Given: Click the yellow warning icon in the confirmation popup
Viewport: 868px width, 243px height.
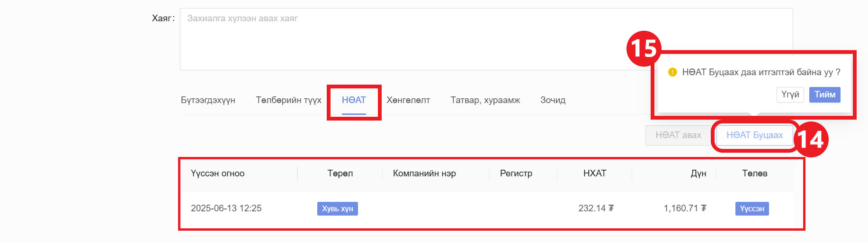Looking at the screenshot, I should pos(672,72).
